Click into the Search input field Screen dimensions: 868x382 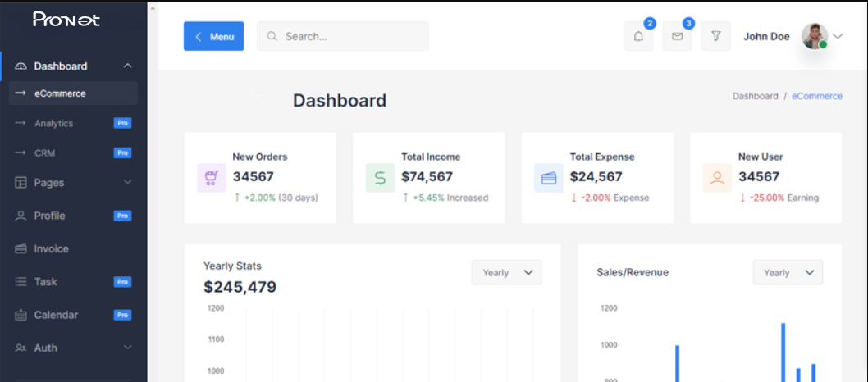click(x=353, y=37)
